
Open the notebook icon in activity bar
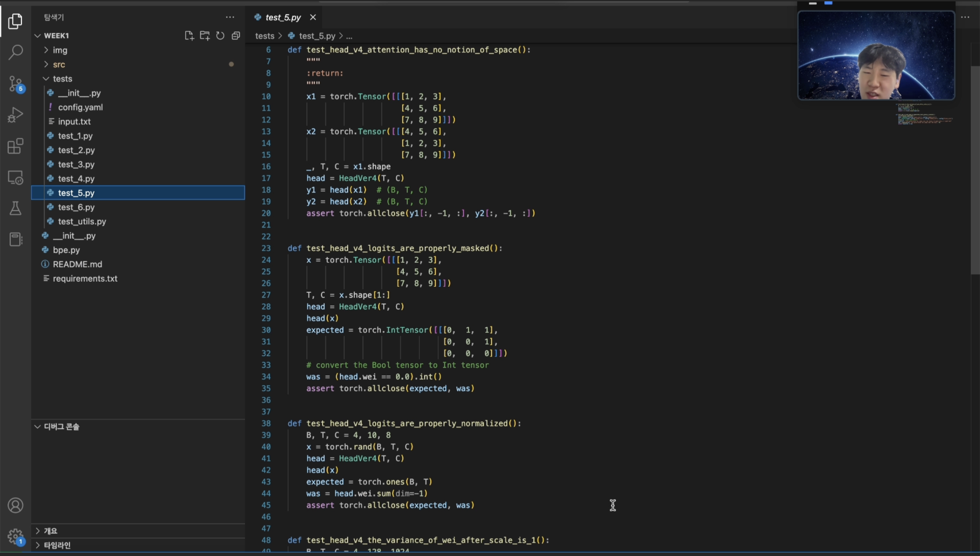pos(15,240)
